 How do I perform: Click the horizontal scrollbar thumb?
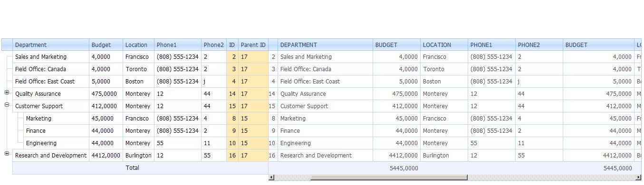pyautogui.click(x=389, y=177)
